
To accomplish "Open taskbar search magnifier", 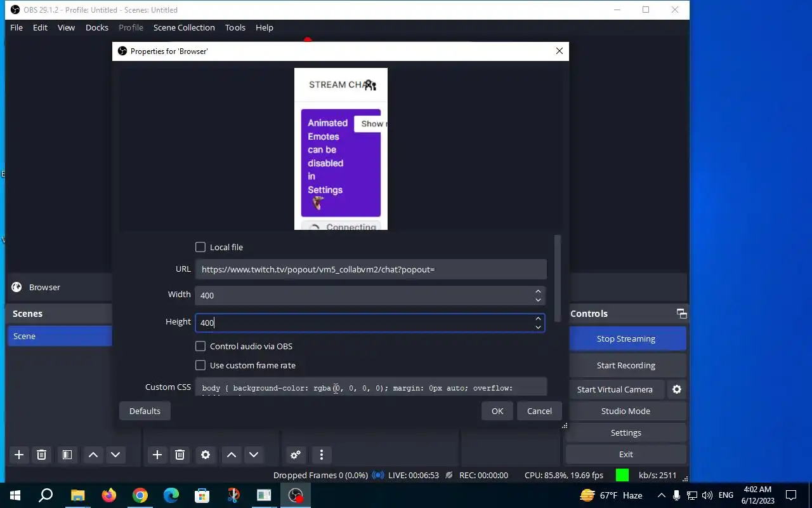I will tap(46, 495).
